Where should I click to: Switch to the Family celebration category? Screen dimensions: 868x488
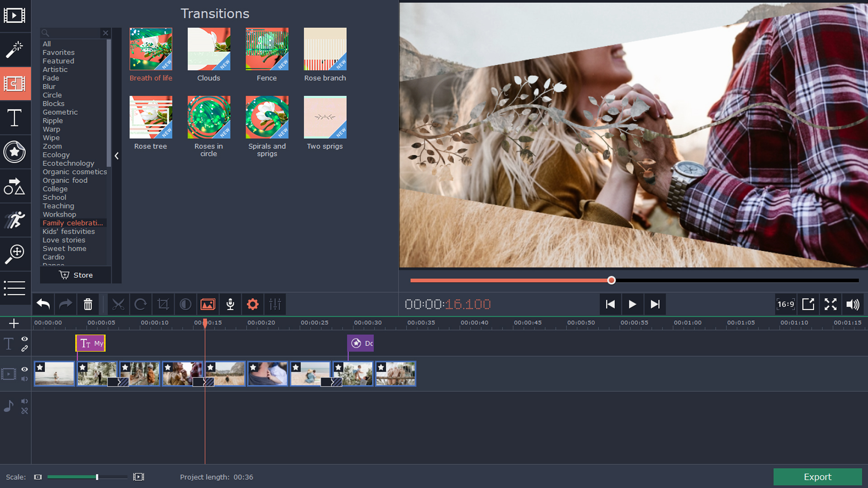(x=72, y=223)
